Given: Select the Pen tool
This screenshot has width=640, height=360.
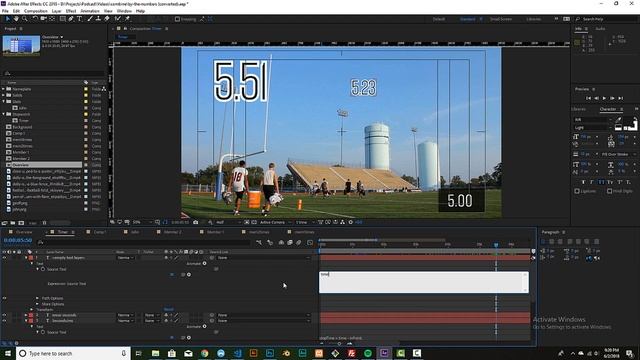Looking at the screenshot, I should (x=71, y=19).
